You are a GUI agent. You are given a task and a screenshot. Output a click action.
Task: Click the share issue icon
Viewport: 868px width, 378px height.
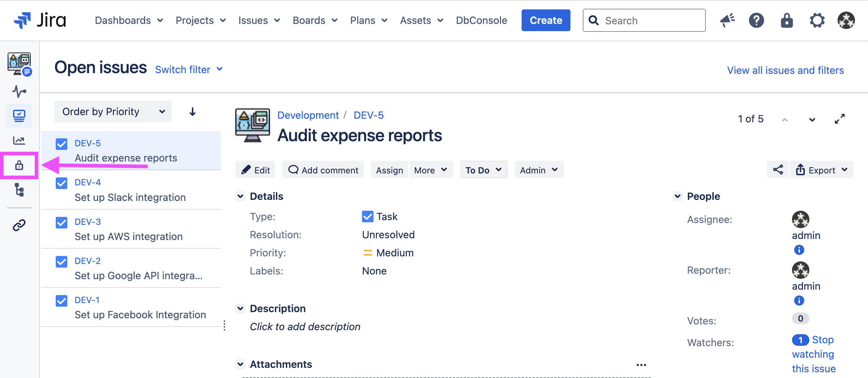click(778, 170)
